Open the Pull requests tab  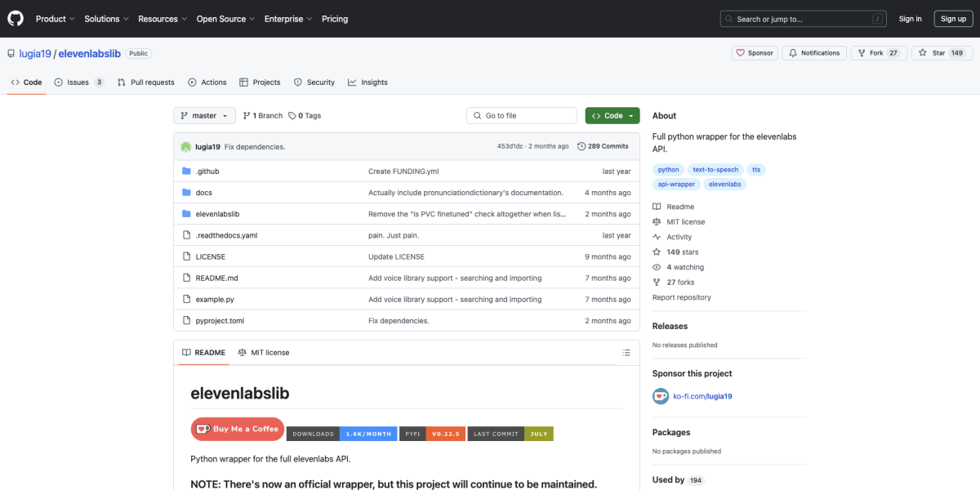click(145, 82)
